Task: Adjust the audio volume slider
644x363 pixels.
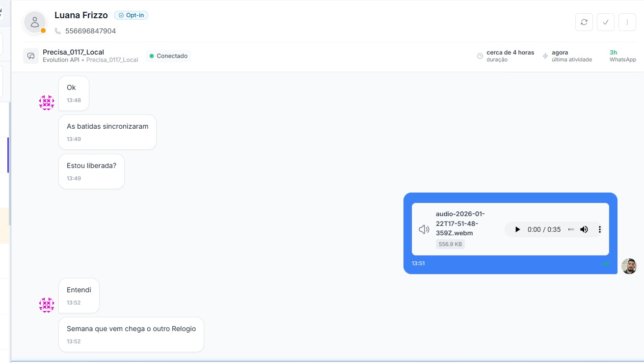Action: point(571,229)
